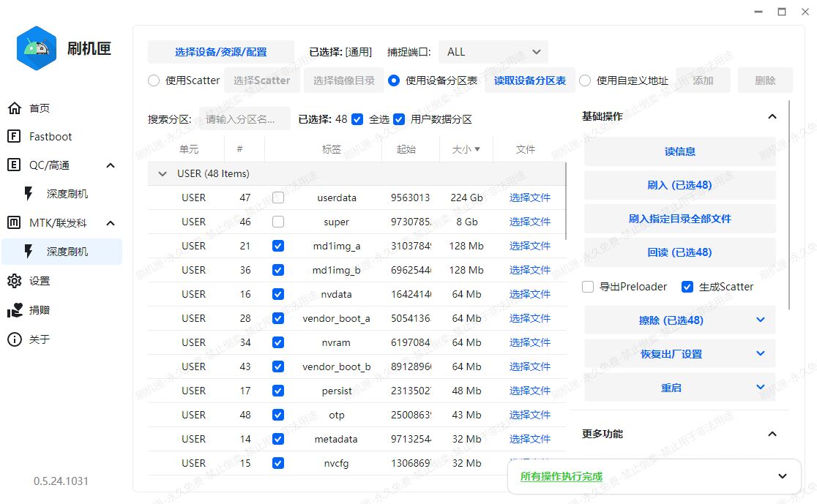817x504 pixels.
Task: Collapse the USER (48 Items) group
Action: pyautogui.click(x=163, y=174)
